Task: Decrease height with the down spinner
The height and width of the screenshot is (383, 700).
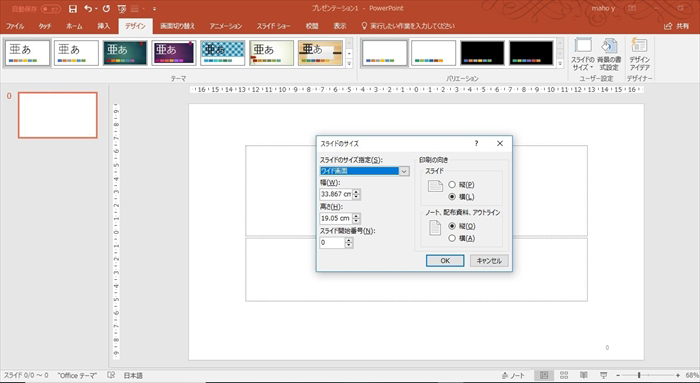Action: pyautogui.click(x=356, y=221)
